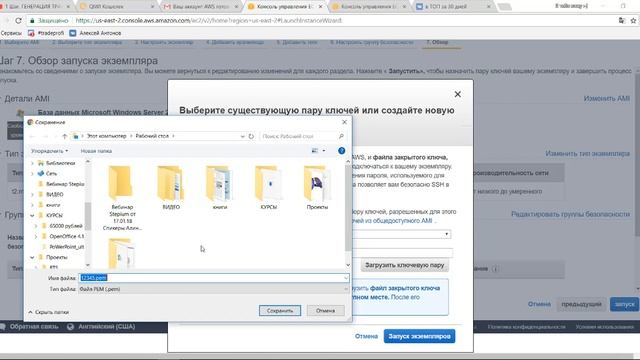
Task: Expand the Библиотеки tree node
Action: click(x=32, y=163)
